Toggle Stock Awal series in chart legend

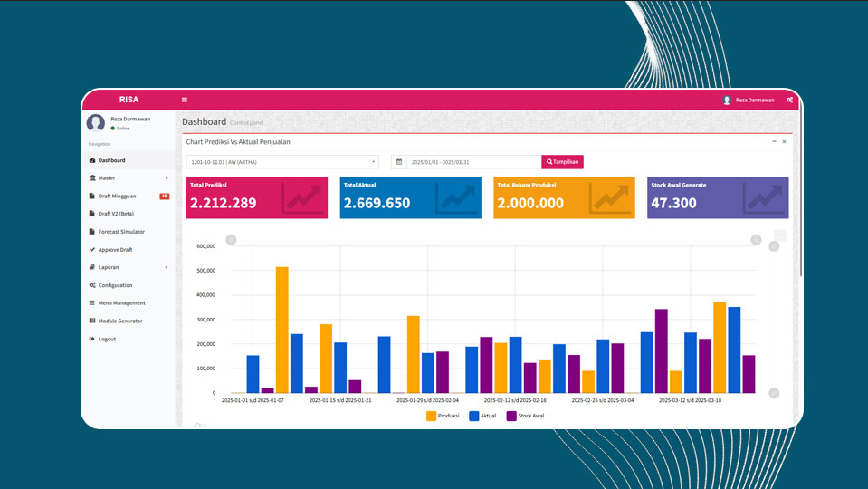(525, 416)
